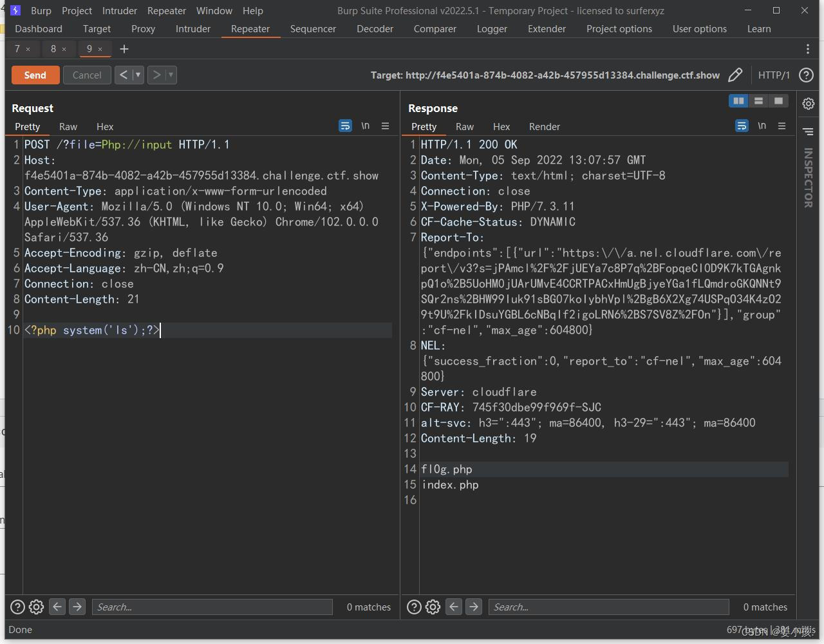Switch to the Intruder tool tab
The width and height of the screenshot is (824, 644).
(x=193, y=29)
